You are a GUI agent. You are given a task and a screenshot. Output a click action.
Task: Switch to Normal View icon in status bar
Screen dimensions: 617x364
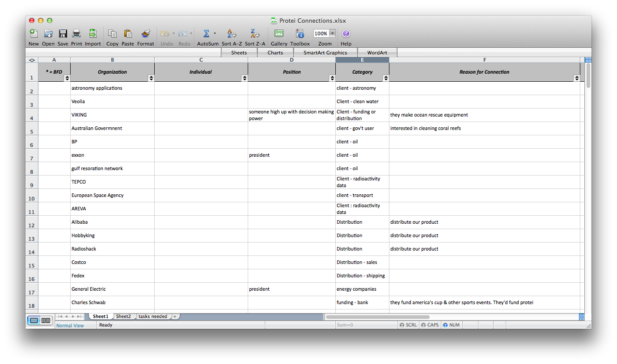coord(34,320)
